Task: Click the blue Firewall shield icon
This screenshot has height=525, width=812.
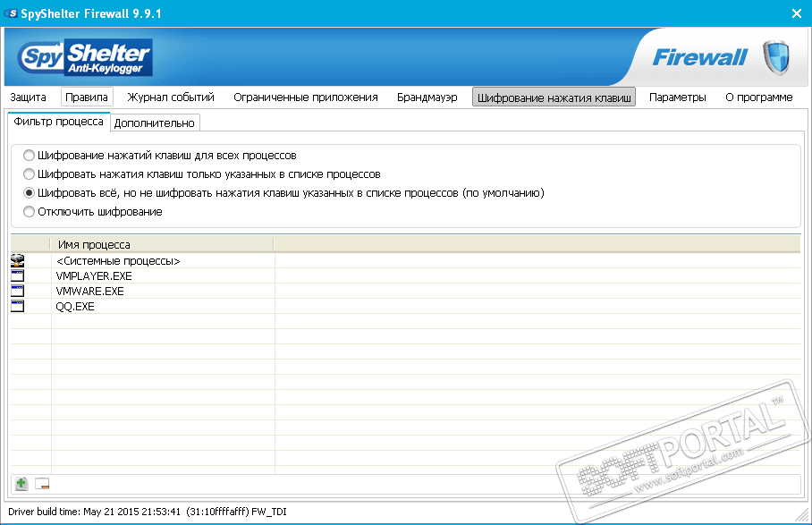Action: [x=775, y=57]
